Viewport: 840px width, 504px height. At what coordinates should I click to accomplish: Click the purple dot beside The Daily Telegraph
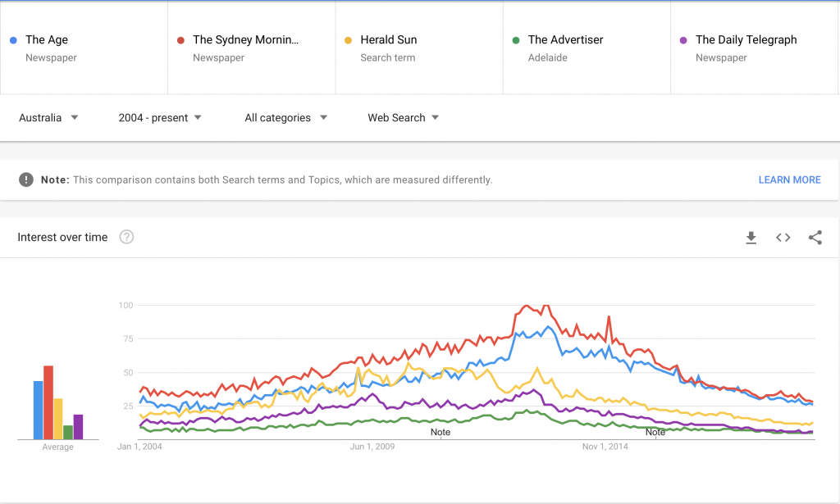[x=683, y=40]
